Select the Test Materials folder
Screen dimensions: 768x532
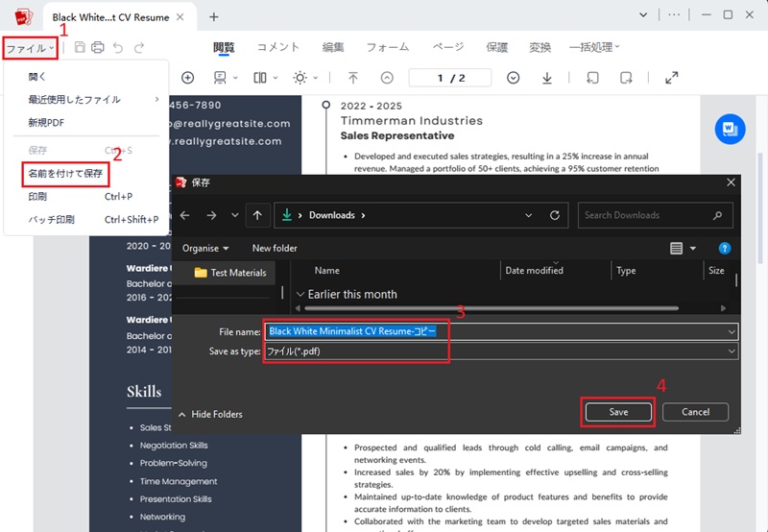(x=230, y=273)
